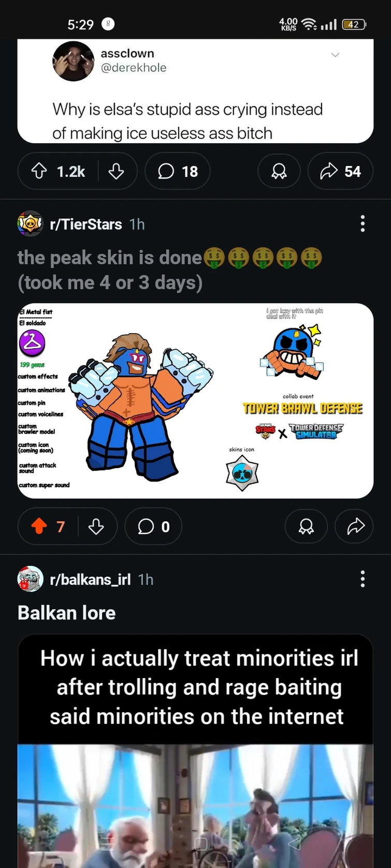
Task: Play the Balkan lore video
Action: coord(195,802)
